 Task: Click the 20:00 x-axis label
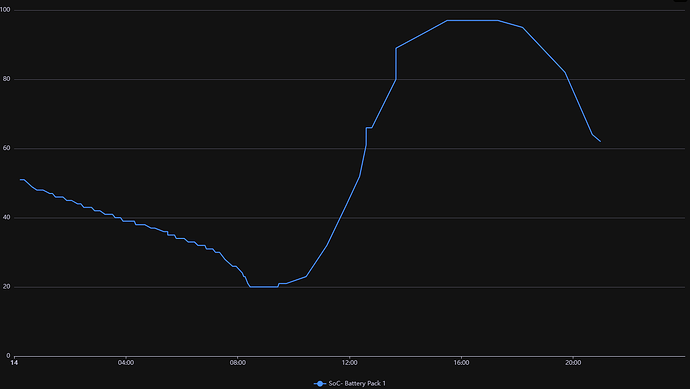[573, 363]
